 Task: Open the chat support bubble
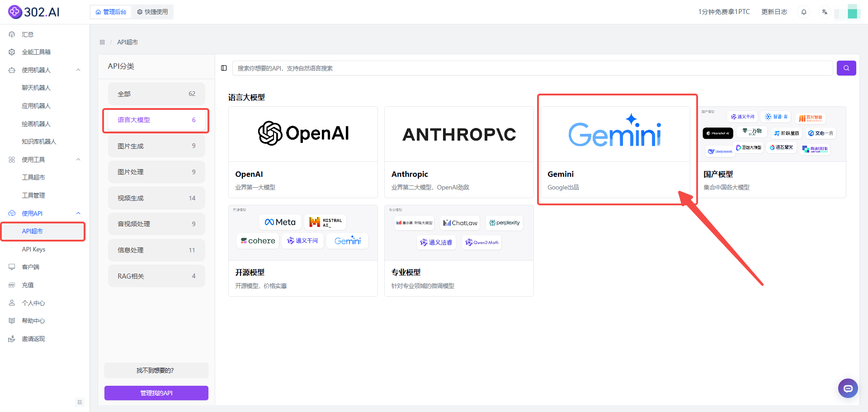coord(848,388)
